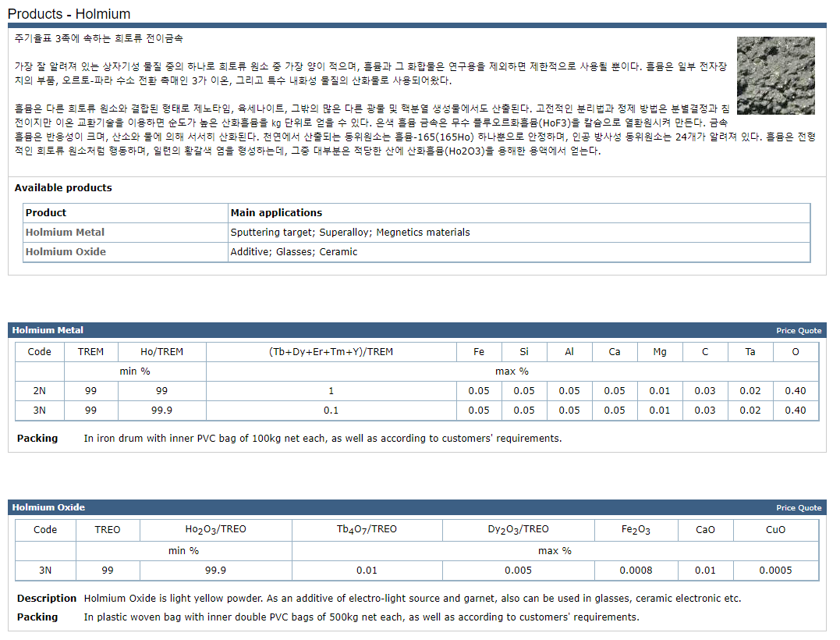The height and width of the screenshot is (640, 840).
Task: Select code '2N' in Holmium Metal table
Action: 40,391
